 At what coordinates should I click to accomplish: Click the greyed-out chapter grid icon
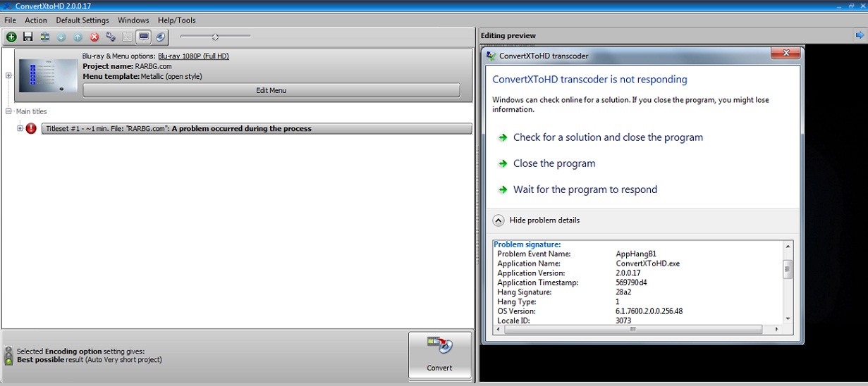(x=128, y=37)
